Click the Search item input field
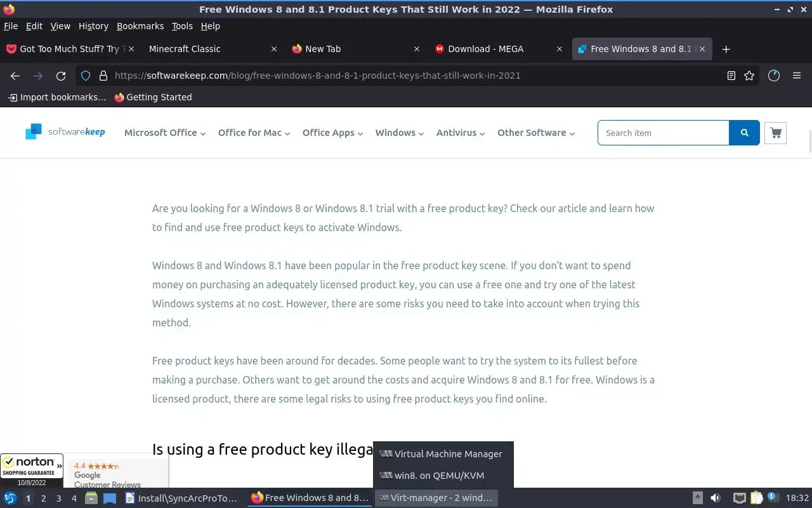Image resolution: width=812 pixels, height=508 pixels. pyautogui.click(x=664, y=133)
